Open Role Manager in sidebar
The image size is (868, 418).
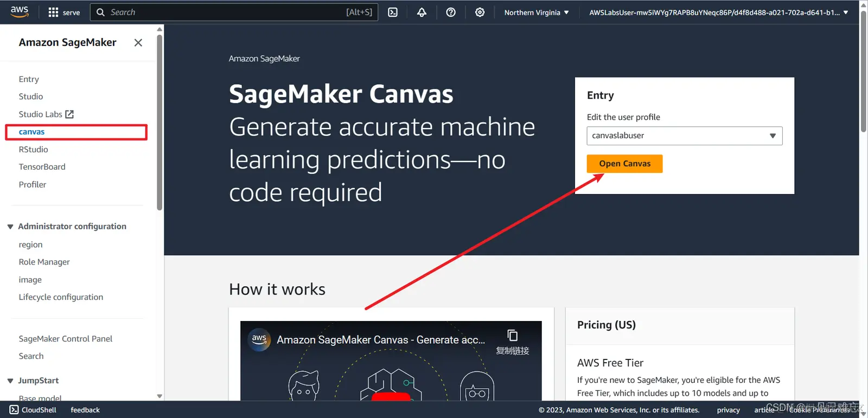coord(44,262)
